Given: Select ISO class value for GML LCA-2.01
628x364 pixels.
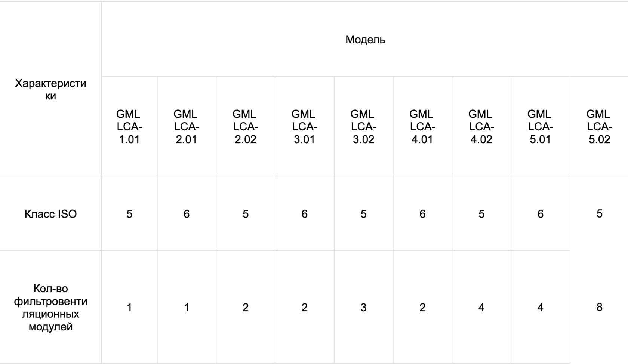Looking at the screenshot, I should (x=187, y=214).
